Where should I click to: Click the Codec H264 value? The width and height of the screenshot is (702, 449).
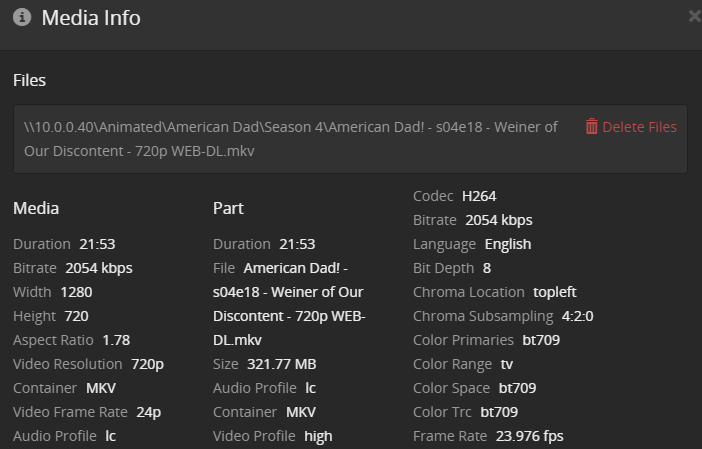tap(479, 196)
